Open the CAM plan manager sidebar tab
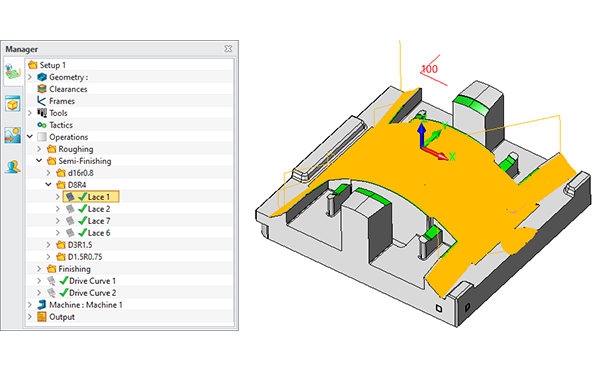 click(13, 72)
